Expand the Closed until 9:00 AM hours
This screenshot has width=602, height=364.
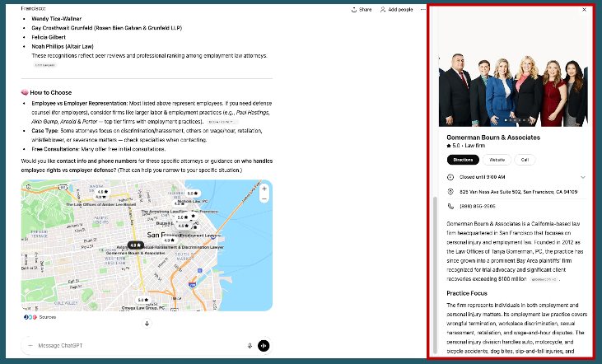[x=583, y=176]
